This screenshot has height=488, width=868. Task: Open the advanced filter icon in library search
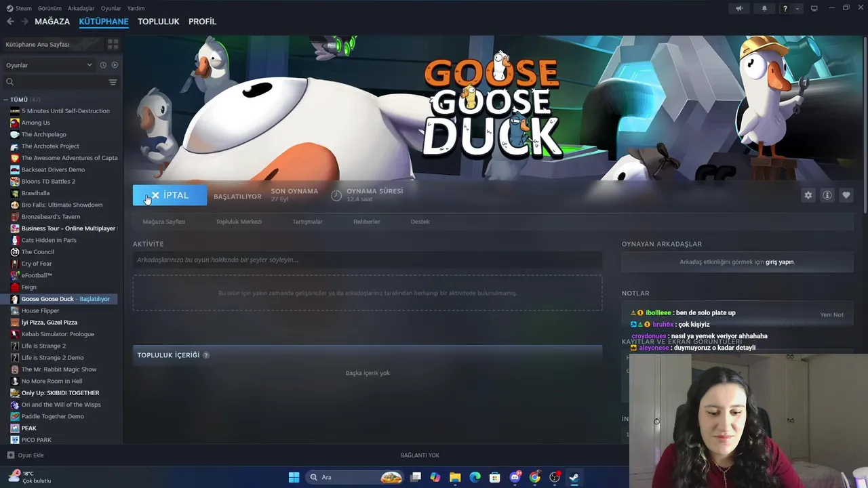coord(113,82)
